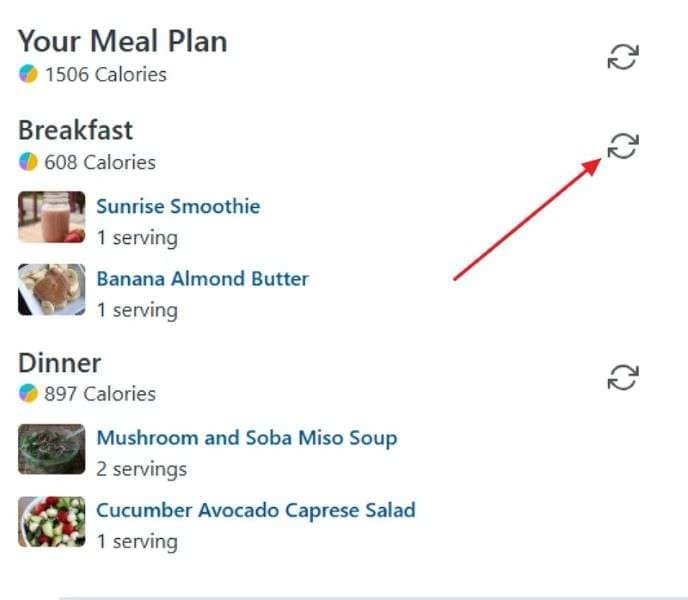Select the Dinner section heading
This screenshot has width=688, height=600.
click(59, 362)
